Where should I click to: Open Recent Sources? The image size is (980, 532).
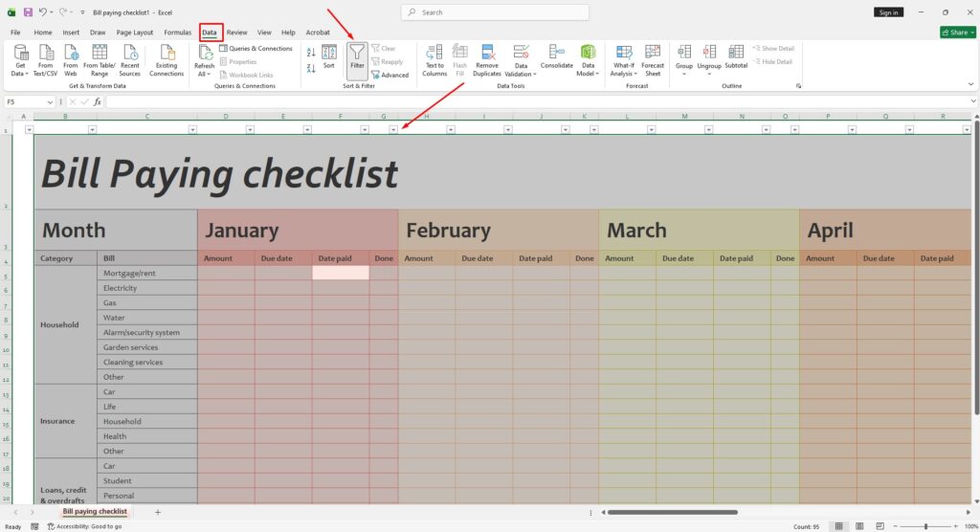click(130, 60)
